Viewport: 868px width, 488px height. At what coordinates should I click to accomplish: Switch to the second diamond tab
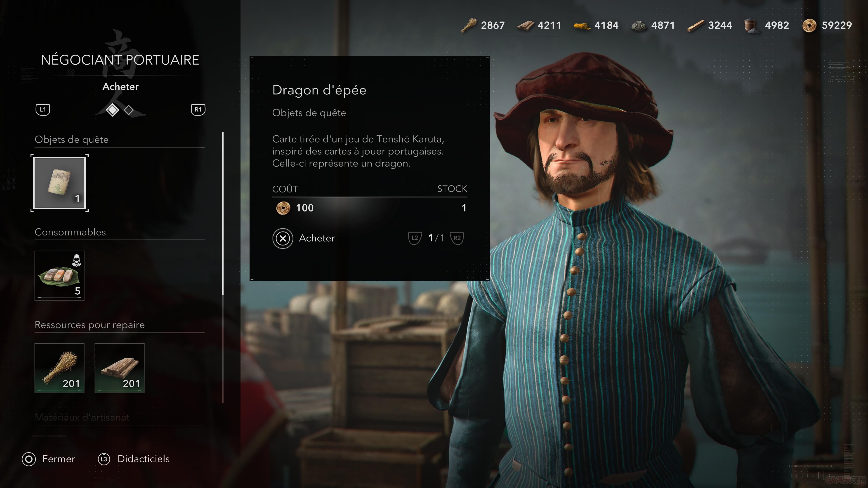[129, 110]
